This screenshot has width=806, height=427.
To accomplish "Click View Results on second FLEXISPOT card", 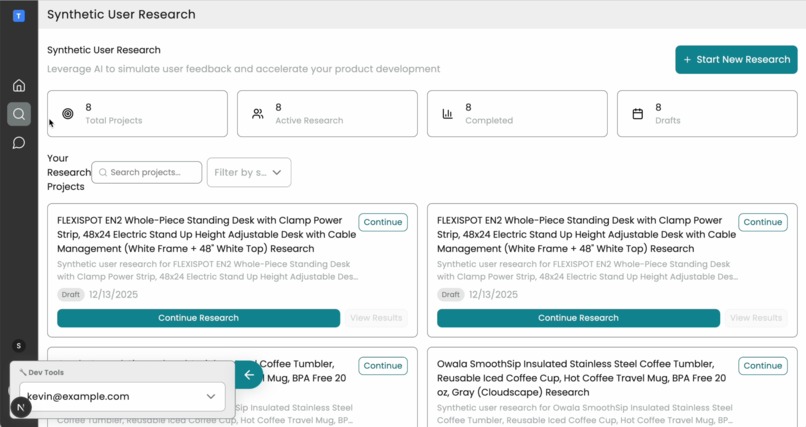I will click(x=756, y=318).
